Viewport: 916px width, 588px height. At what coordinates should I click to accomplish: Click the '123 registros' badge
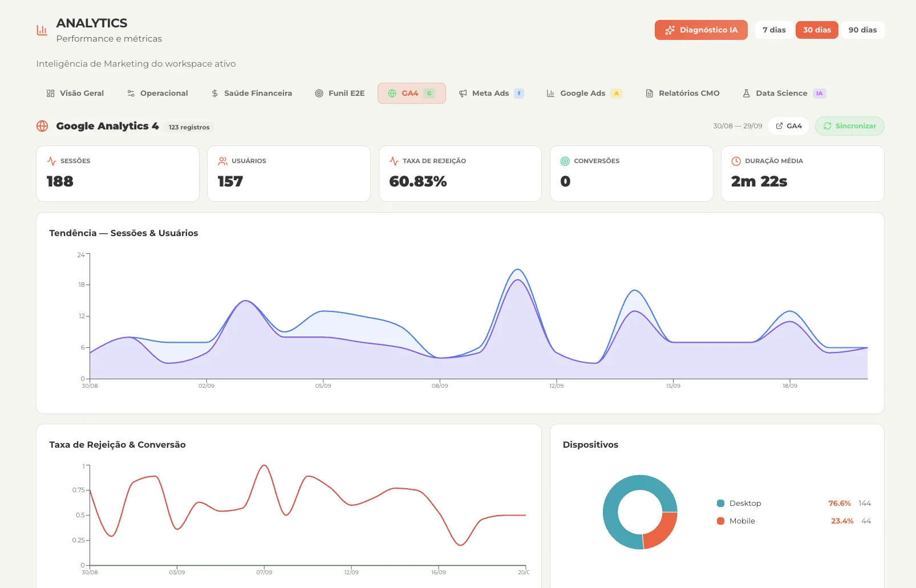(x=189, y=127)
